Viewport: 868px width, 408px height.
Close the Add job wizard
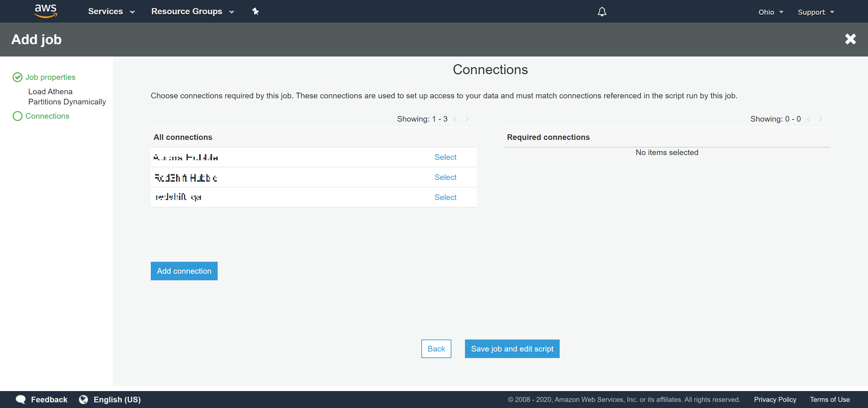pyautogui.click(x=850, y=39)
